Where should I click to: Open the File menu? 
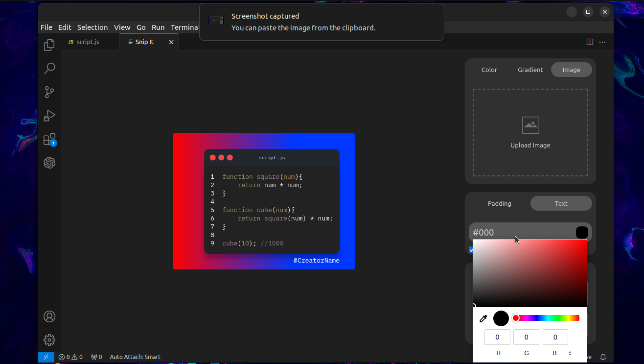pyautogui.click(x=46, y=27)
